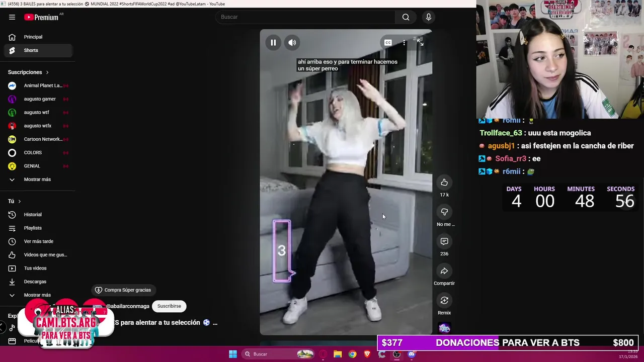This screenshot has width=644, height=362.
Task: Expand subscriptions with Mostrar más
Action: click(38, 179)
